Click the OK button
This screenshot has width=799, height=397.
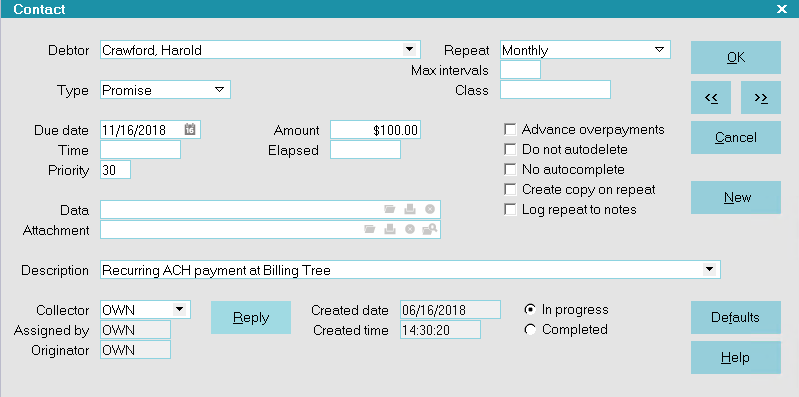(x=736, y=58)
